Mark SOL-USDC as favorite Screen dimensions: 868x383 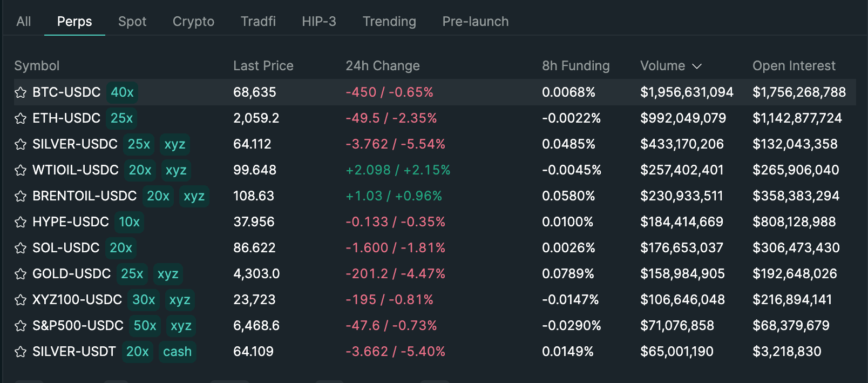21,248
